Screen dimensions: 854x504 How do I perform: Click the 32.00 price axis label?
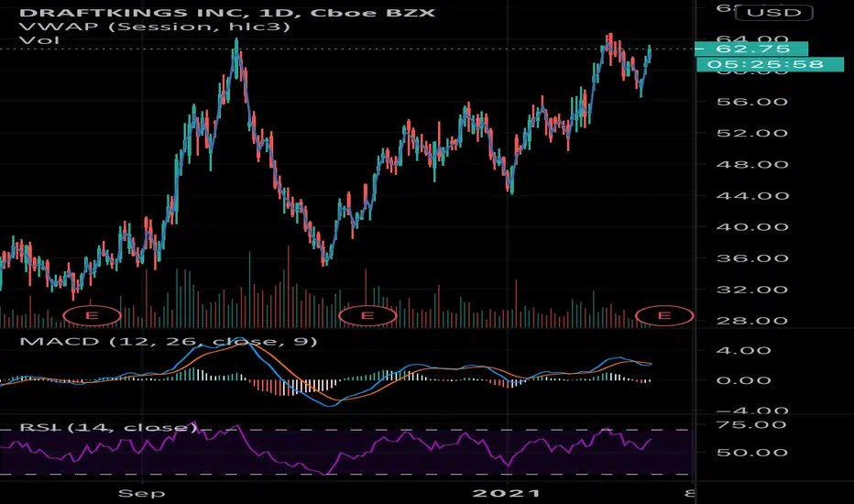[752, 290]
